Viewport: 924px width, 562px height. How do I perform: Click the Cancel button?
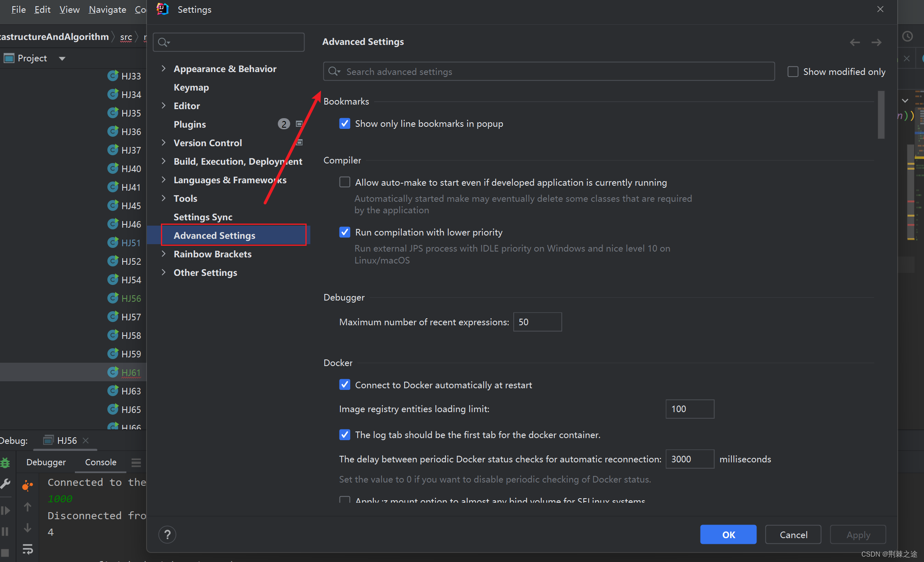pos(793,534)
